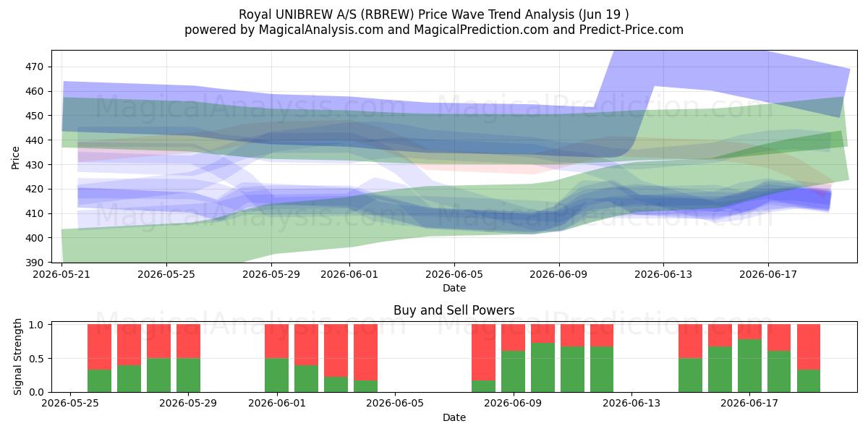Image resolution: width=868 pixels, height=434 pixels.
Task: Click the subtitle line 'powered by MagicalAnalysis.com'
Action: click(433, 30)
